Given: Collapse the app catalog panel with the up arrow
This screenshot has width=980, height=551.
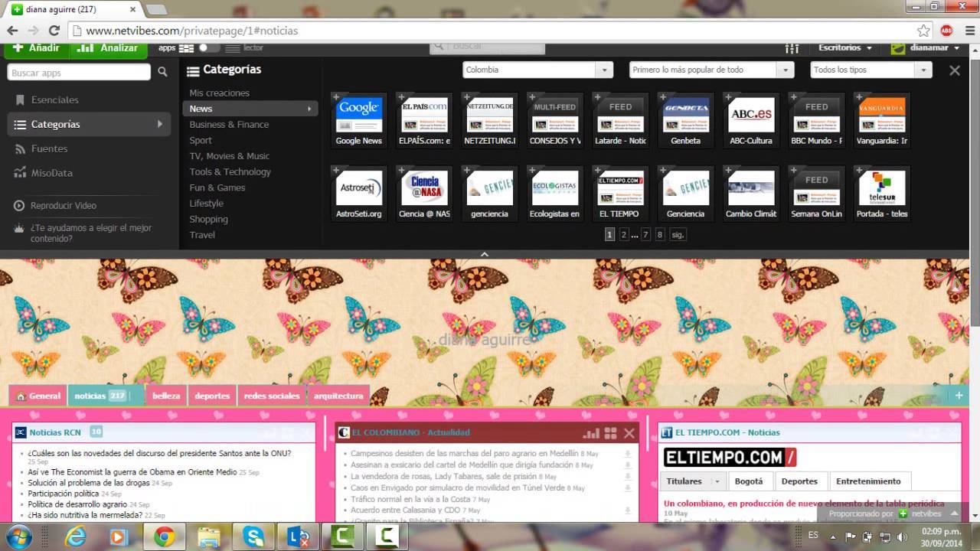Looking at the screenshot, I should (x=484, y=254).
